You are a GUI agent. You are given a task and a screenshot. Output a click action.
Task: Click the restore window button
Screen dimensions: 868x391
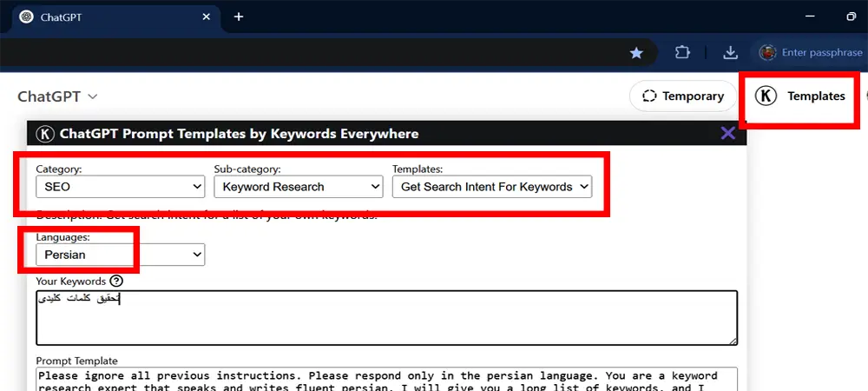pos(852,17)
